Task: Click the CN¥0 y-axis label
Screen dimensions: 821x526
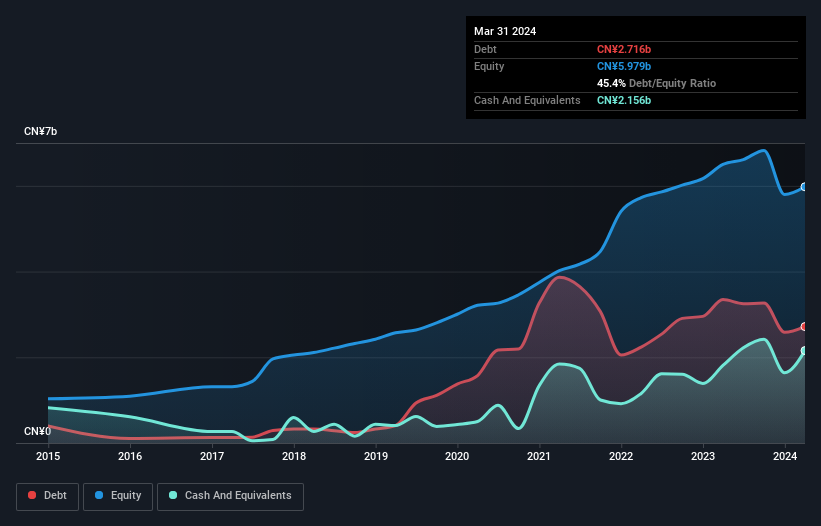Action: (38, 431)
